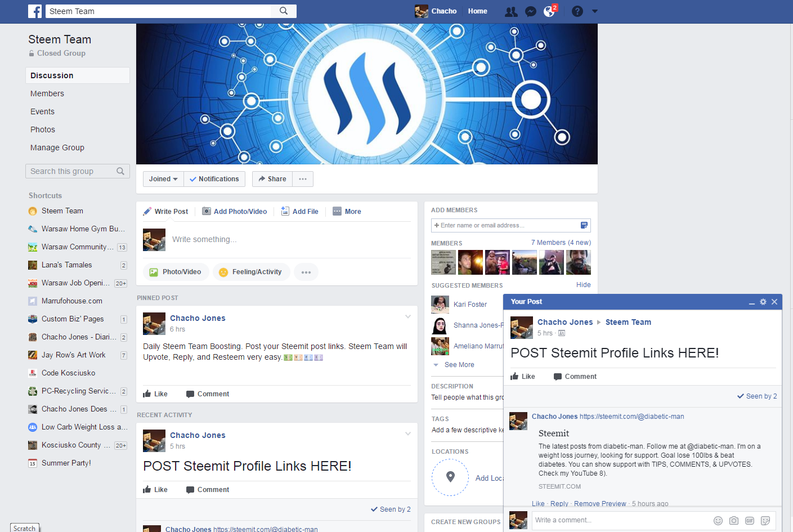Open the Photos tab in group sidebar
The image size is (793, 532).
(43, 129)
